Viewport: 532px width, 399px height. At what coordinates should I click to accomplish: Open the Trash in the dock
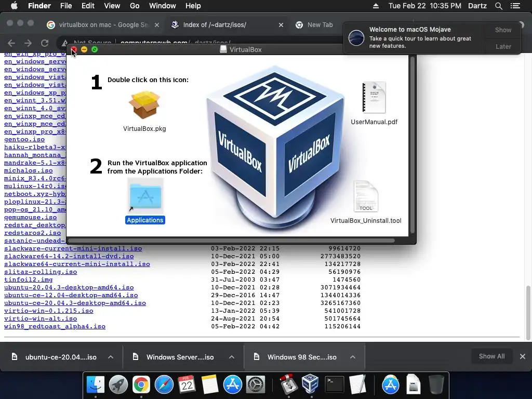pos(436,384)
